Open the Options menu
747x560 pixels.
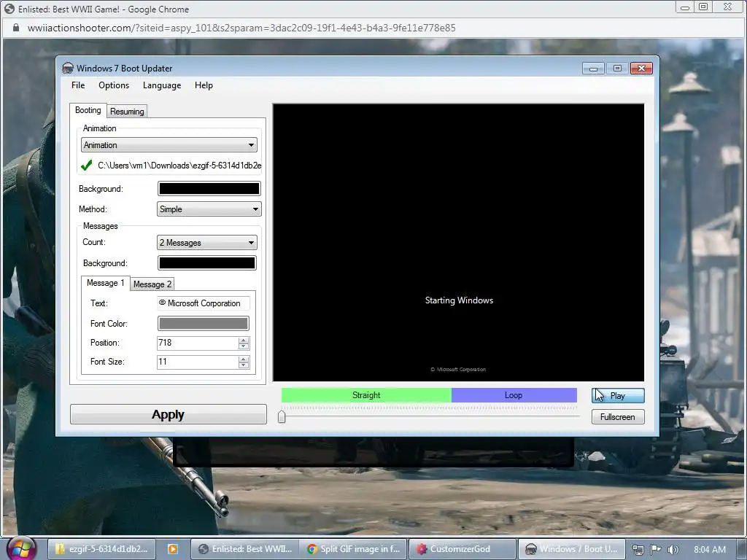[x=113, y=85]
